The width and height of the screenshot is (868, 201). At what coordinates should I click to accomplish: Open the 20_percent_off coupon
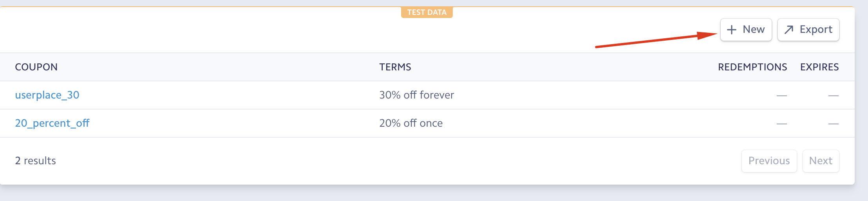52,123
